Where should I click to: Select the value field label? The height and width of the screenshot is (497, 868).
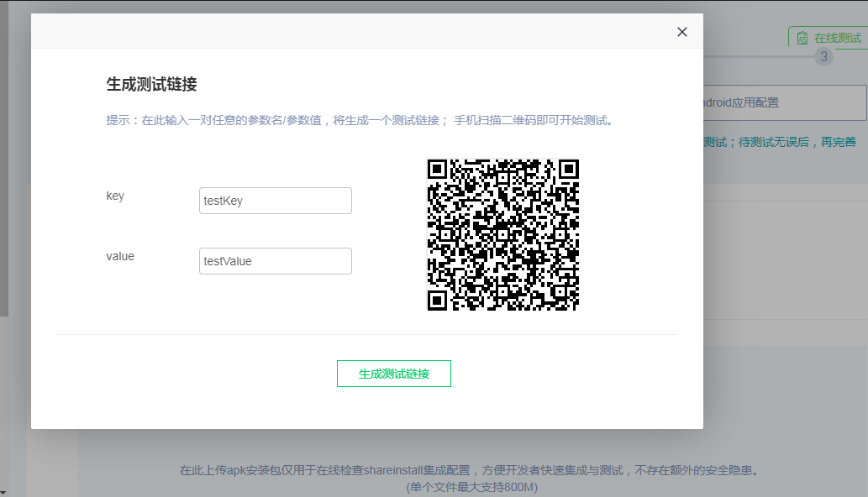120,256
